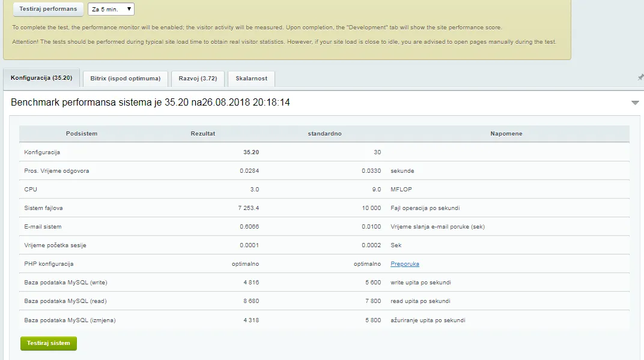Click the Vrijeme početka sesije row
The width and height of the screenshot is (644, 360).
(55, 245)
